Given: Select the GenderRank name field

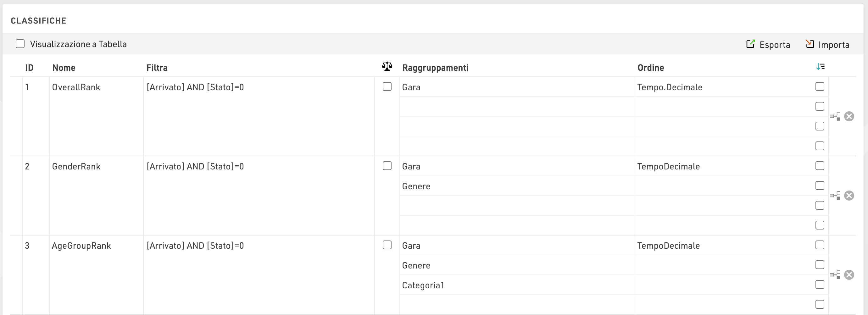Looking at the screenshot, I should point(96,167).
